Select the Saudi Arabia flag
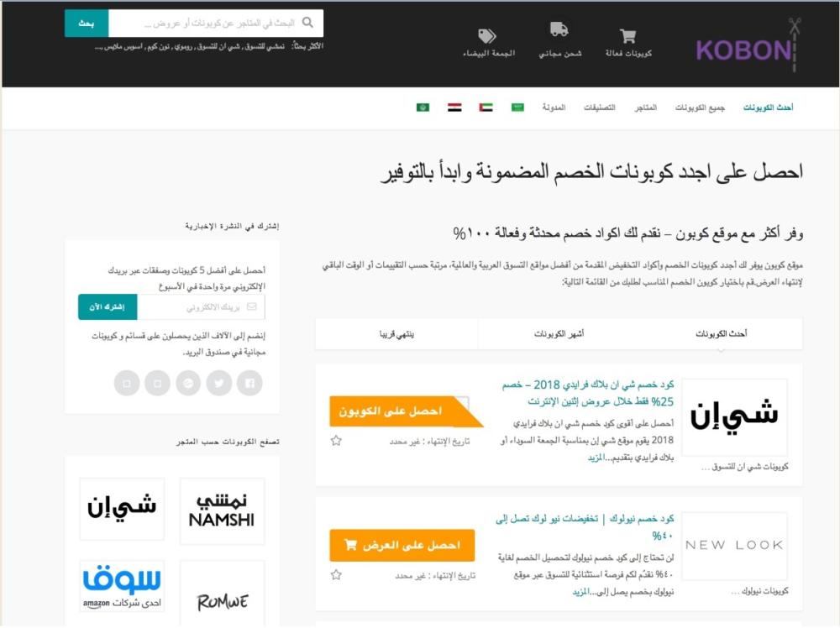Screen dimensions: 840x628 517,107
